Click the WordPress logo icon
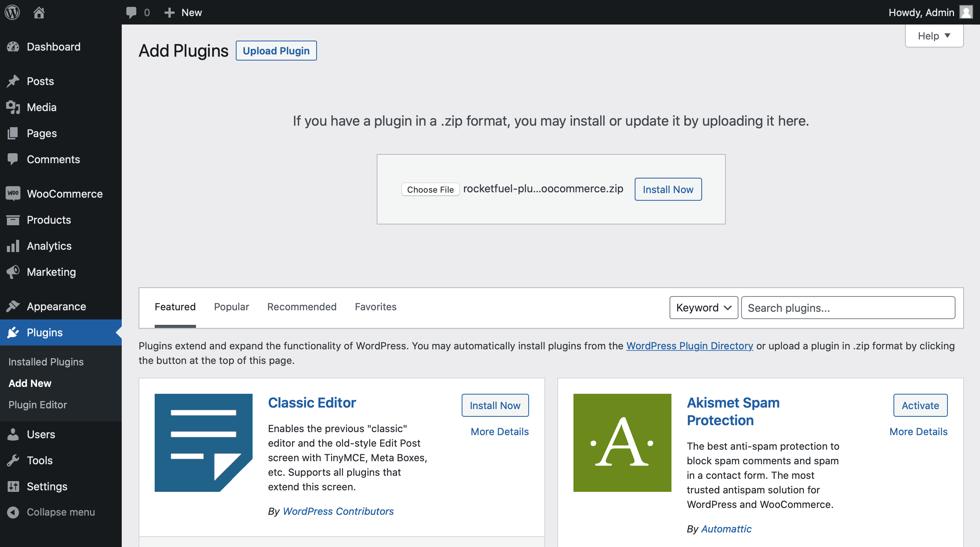The width and height of the screenshot is (980, 547). tap(13, 11)
